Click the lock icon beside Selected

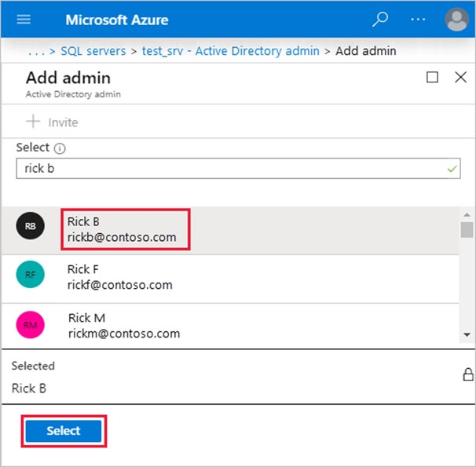point(468,374)
